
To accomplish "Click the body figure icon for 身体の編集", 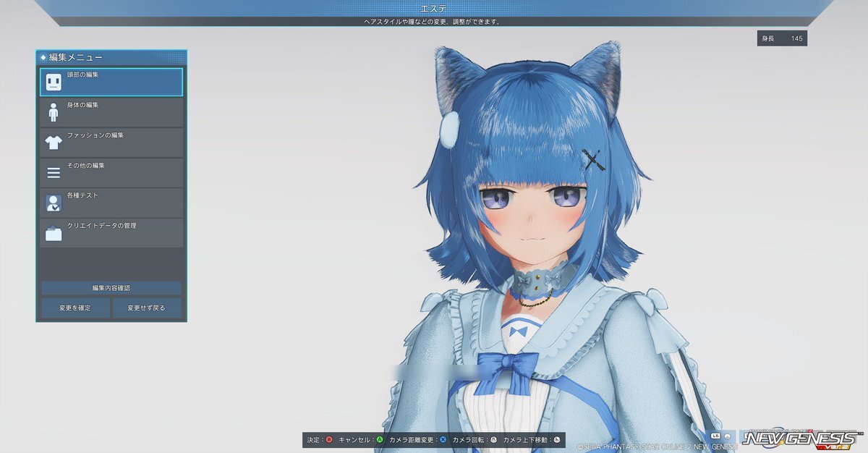I will pos(54,113).
